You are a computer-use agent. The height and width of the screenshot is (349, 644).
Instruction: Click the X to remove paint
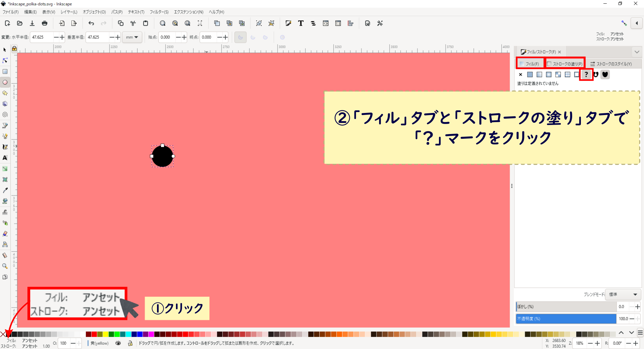point(520,74)
